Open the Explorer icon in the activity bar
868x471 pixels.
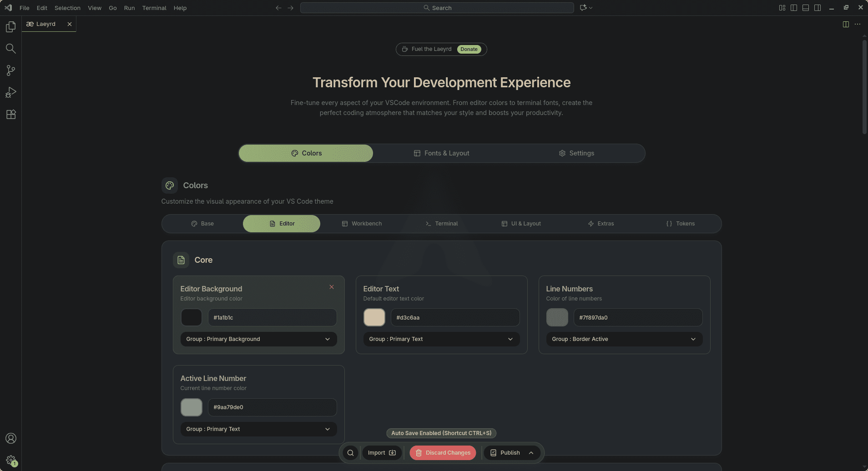click(10, 26)
